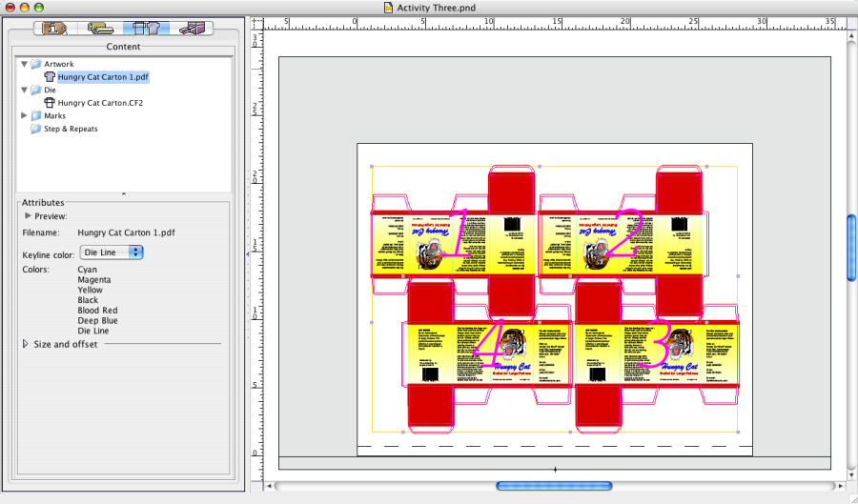
Task: Select Deep Blue in the Colors list
Action: pyautogui.click(x=97, y=321)
